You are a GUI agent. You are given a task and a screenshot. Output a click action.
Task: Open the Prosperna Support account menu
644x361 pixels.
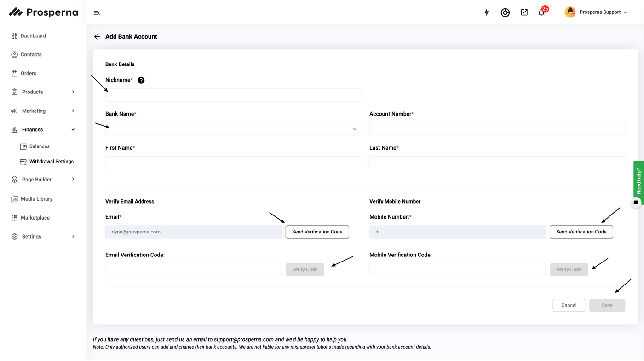click(x=596, y=12)
